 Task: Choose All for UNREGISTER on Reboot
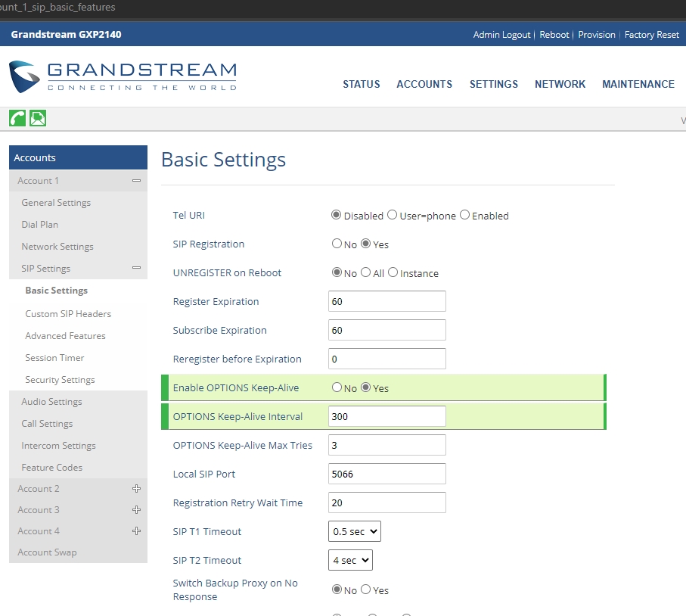coord(366,273)
